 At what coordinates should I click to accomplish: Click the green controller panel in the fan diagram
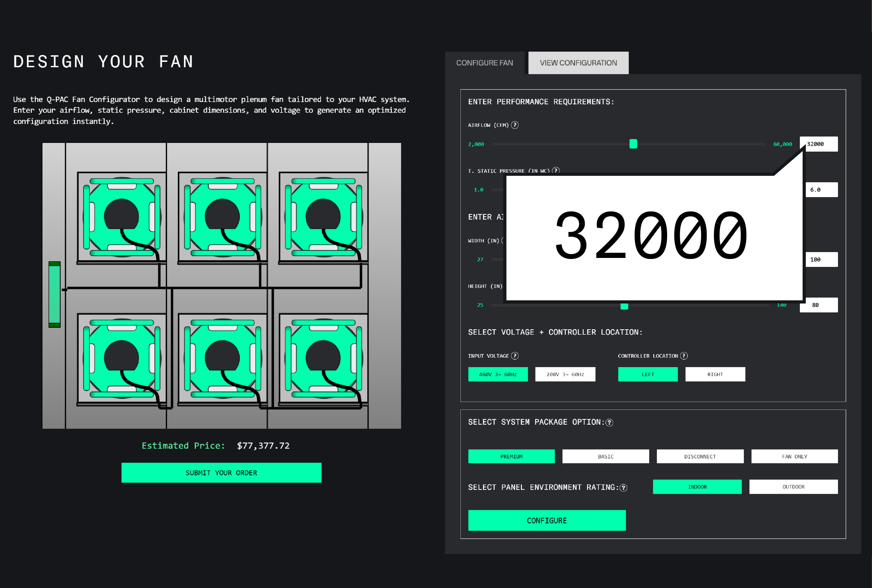pos(54,294)
